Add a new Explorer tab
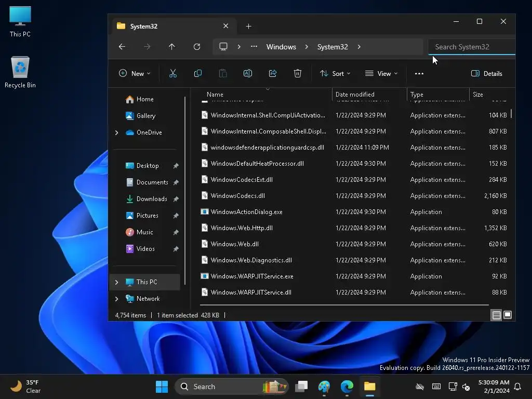The width and height of the screenshot is (532, 399). coord(248,26)
